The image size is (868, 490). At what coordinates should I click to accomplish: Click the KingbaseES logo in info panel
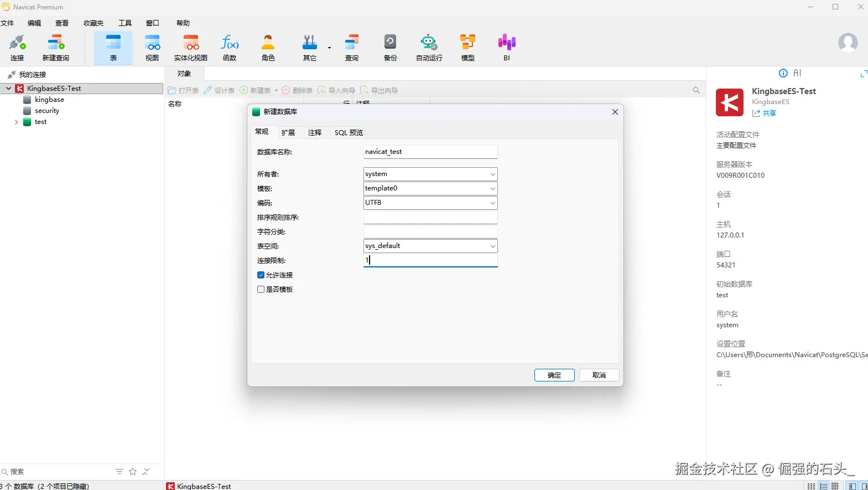coord(730,102)
